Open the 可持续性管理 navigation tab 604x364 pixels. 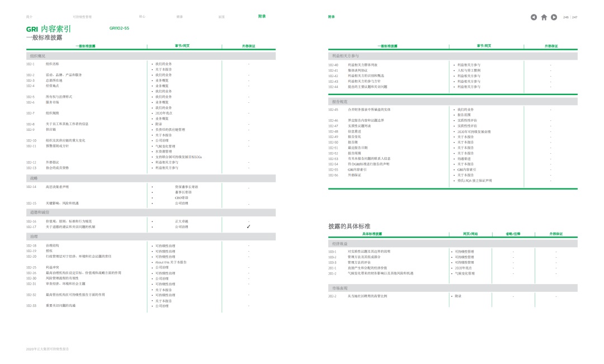point(82,17)
